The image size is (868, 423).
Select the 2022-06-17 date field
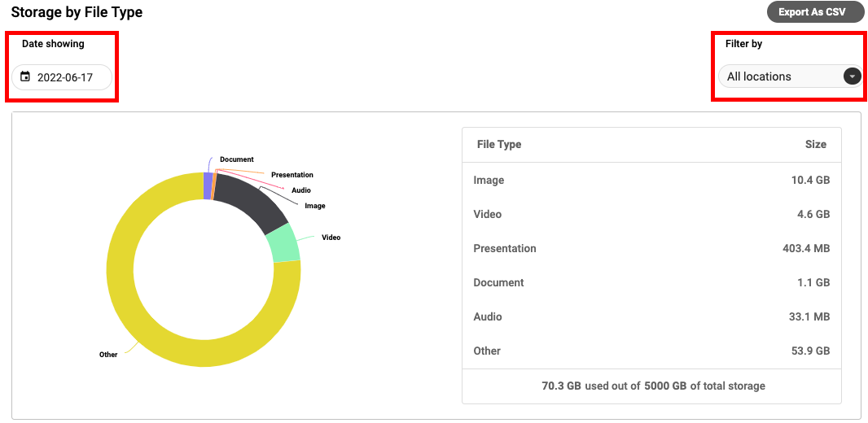pos(62,76)
